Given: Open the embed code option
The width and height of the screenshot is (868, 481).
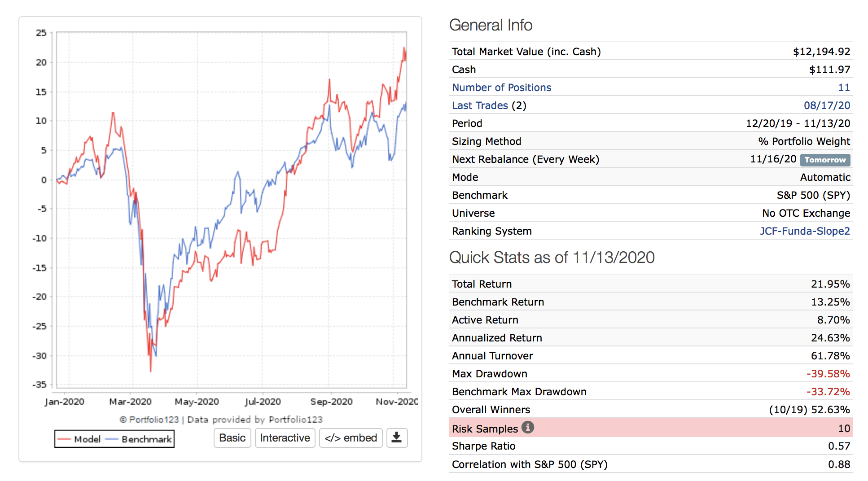Looking at the screenshot, I should click(x=351, y=438).
